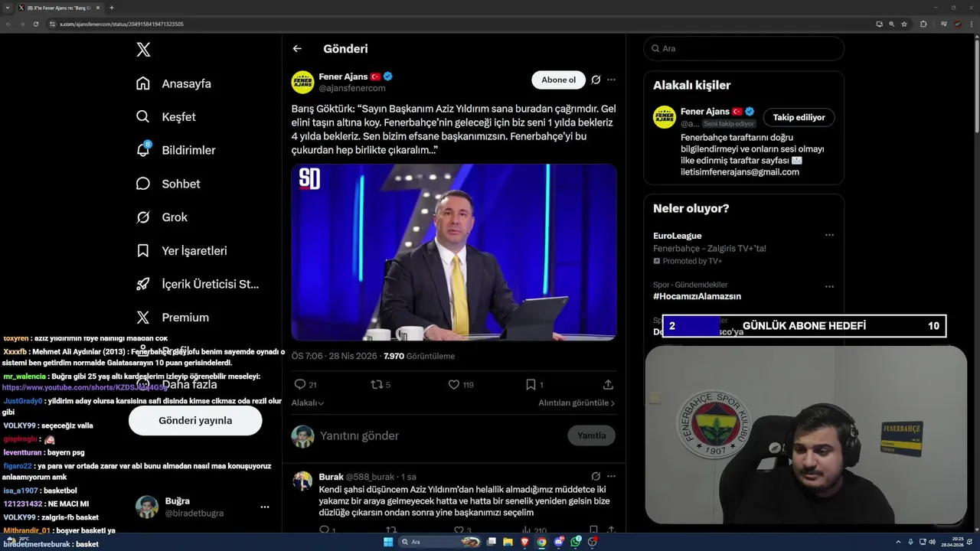Open Fener Ajans in Alakalı kişiler
The image size is (980, 551).
tap(704, 111)
